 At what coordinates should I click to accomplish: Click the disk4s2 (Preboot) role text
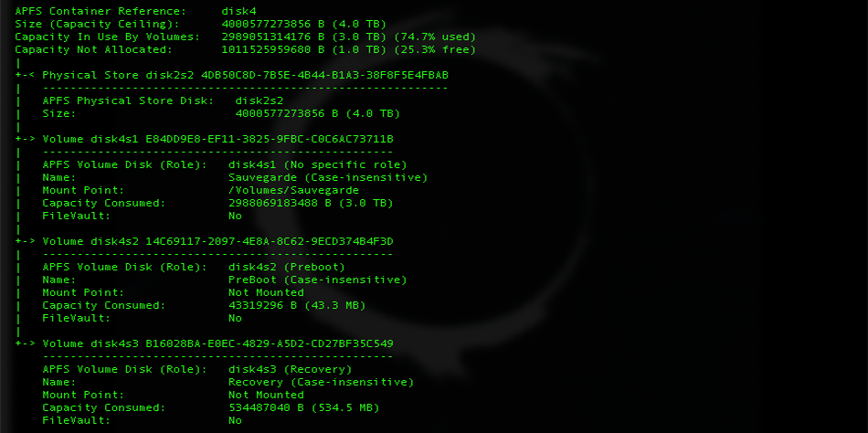287,267
